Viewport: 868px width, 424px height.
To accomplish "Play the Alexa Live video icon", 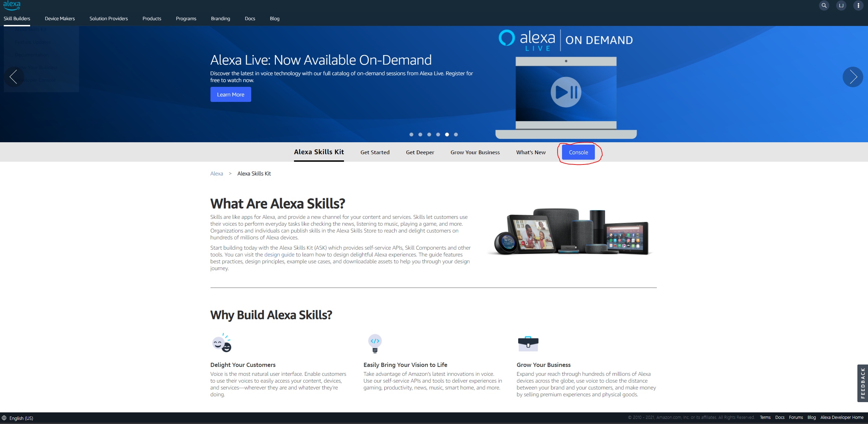I will click(566, 92).
